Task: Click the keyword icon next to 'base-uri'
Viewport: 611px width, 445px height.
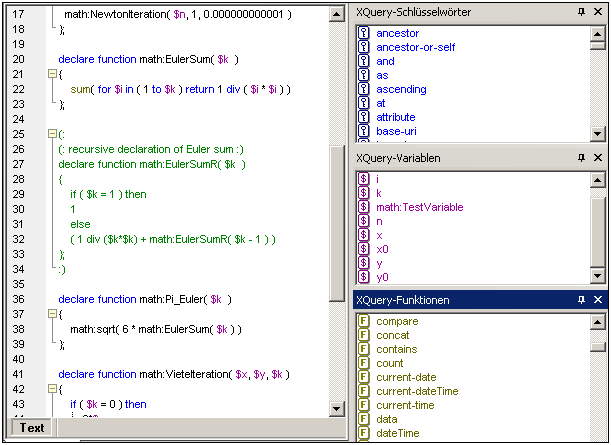Action: [365, 131]
